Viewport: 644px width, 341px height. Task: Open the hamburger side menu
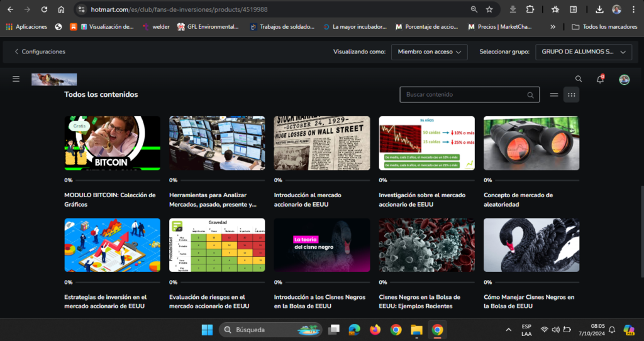point(16,79)
